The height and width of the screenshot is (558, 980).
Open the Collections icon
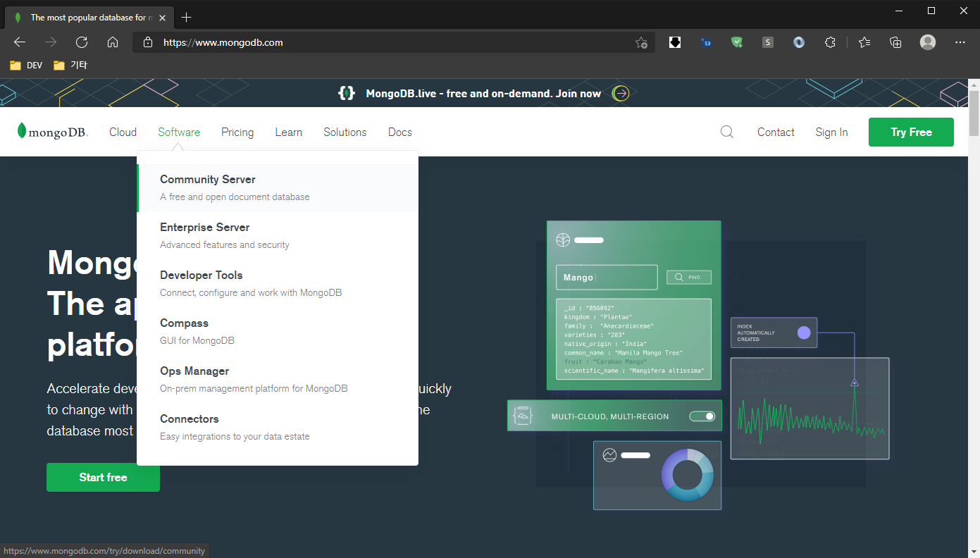895,42
